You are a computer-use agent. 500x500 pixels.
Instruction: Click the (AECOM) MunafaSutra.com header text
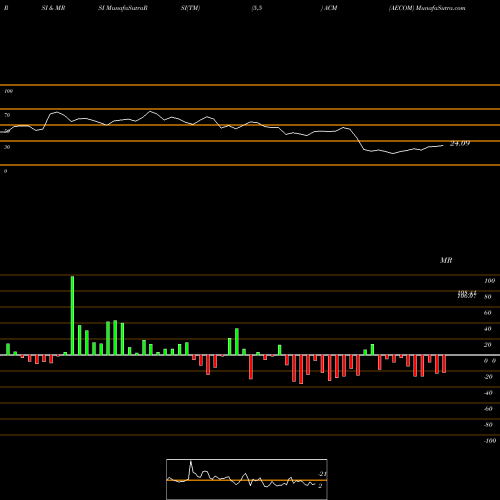tap(427, 8)
